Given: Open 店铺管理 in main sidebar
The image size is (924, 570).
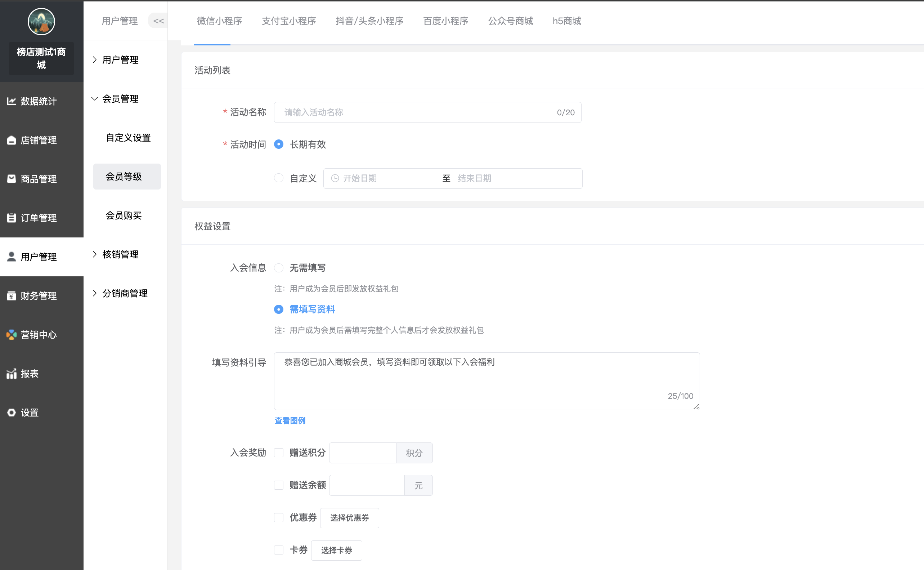Looking at the screenshot, I should click(41, 140).
